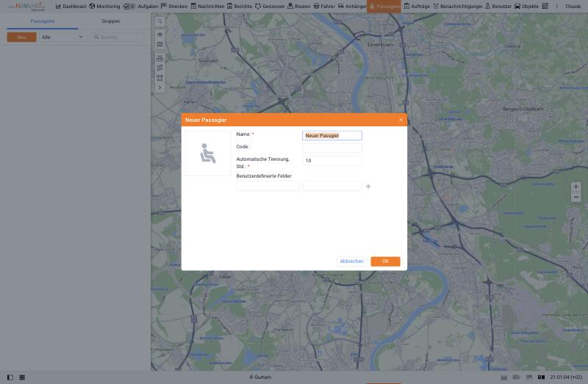Click the OK button
Viewport: 588px width, 384px height.
click(385, 261)
